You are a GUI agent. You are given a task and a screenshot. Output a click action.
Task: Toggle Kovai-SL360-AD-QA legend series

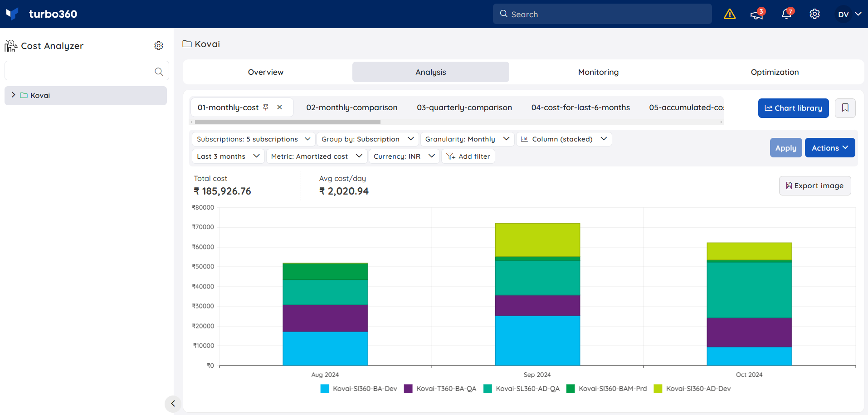[522, 389]
